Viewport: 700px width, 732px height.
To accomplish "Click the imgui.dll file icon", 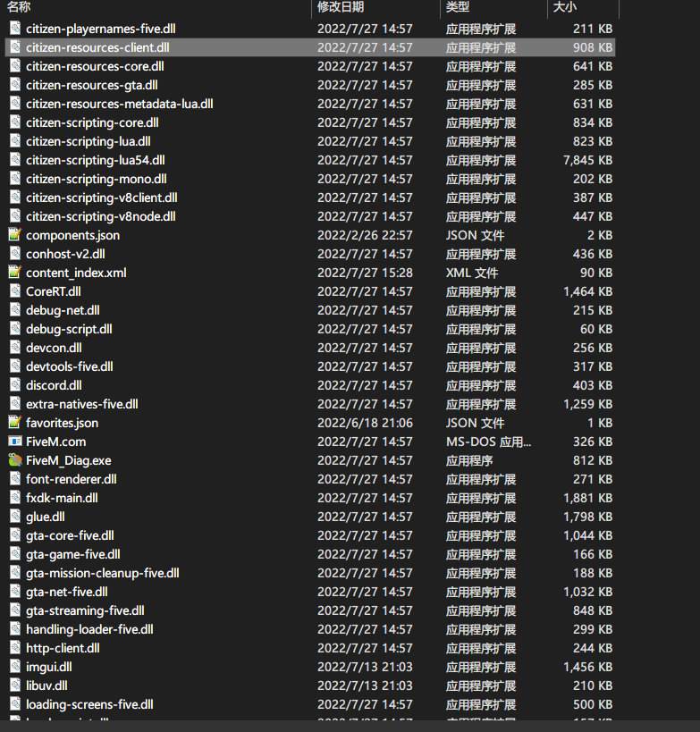I will 15,666.
